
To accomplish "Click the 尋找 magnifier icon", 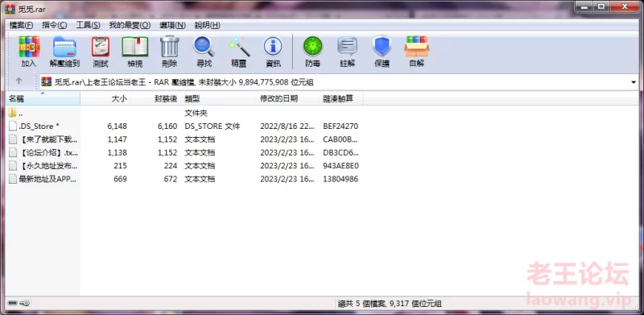I will tap(204, 47).
